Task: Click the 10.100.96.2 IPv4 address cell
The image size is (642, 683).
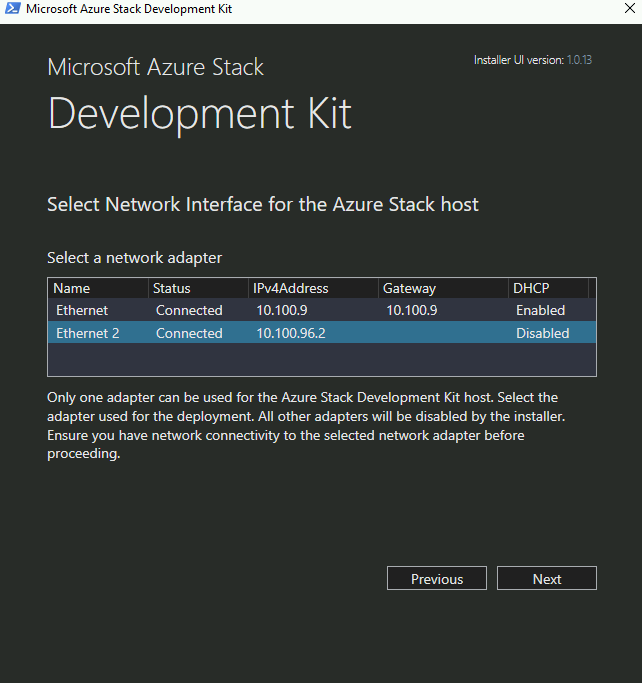Action: [291, 333]
